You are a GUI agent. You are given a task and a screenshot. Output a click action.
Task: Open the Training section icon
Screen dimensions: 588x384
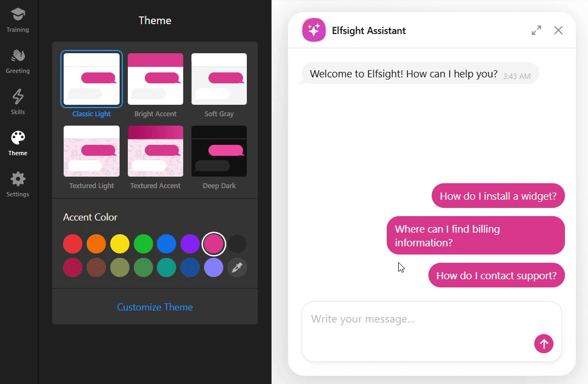click(18, 15)
